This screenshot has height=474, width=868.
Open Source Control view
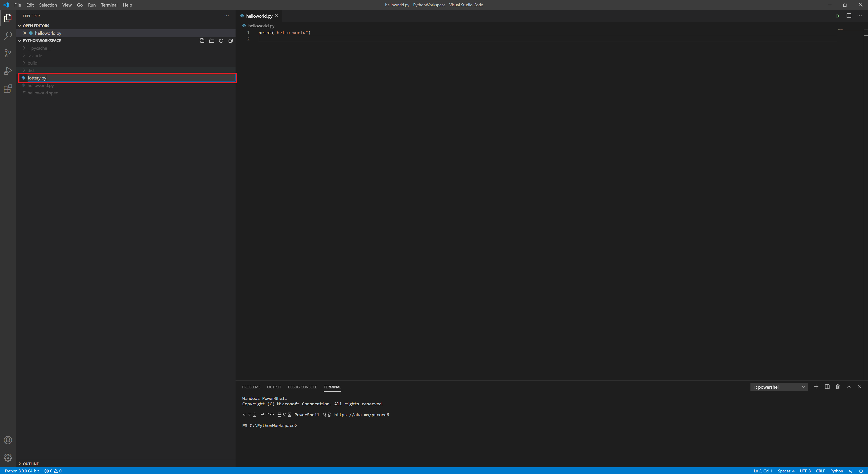point(8,53)
